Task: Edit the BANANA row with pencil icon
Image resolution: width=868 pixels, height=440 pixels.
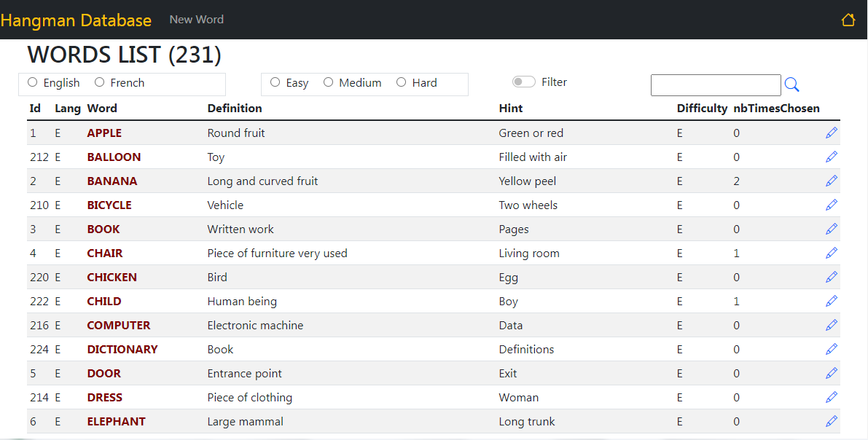Action: tap(832, 181)
